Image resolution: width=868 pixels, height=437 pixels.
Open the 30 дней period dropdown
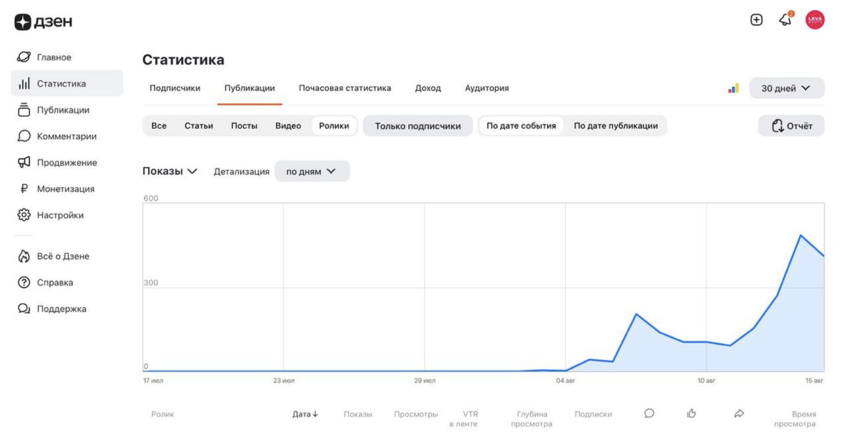point(786,88)
